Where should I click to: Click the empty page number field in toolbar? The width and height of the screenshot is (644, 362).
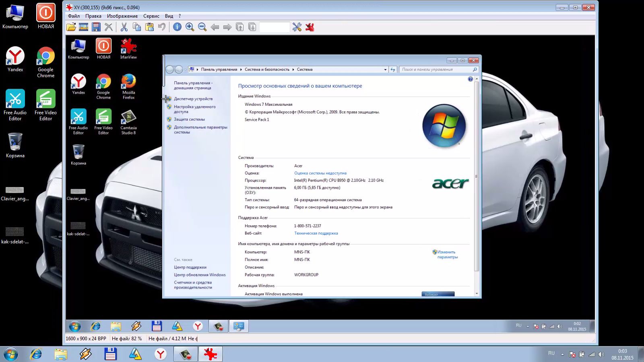[x=275, y=27]
